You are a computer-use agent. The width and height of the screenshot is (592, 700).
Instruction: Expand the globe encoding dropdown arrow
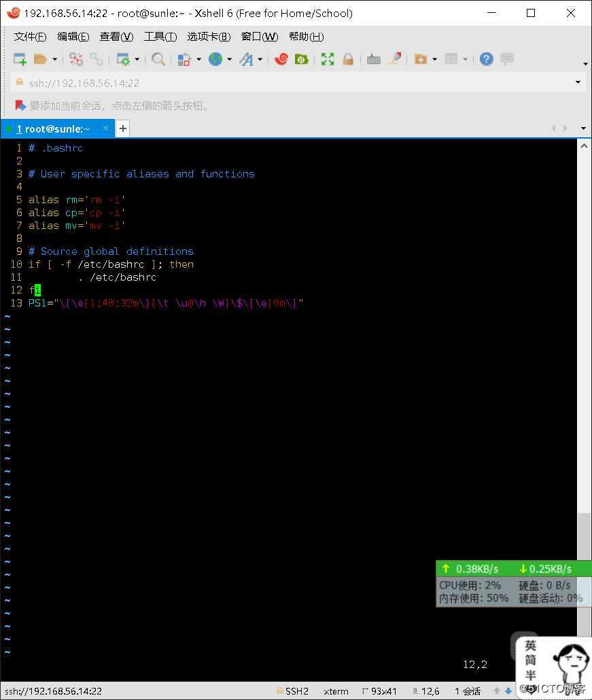[x=229, y=59]
